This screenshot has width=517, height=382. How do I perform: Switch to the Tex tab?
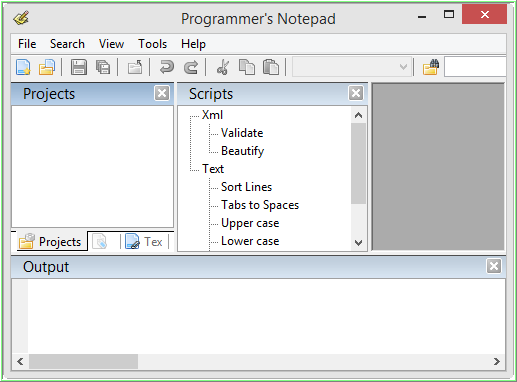[144, 242]
